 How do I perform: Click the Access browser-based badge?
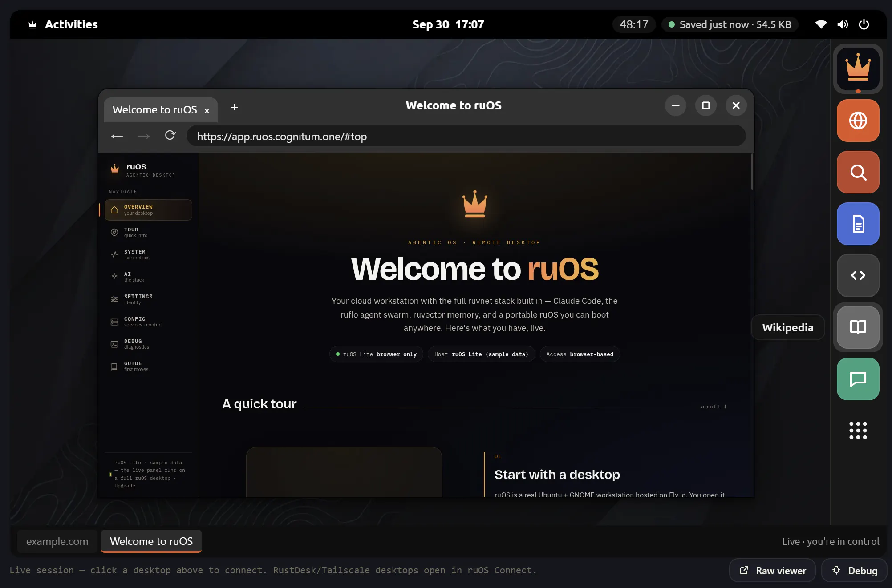[x=580, y=354]
